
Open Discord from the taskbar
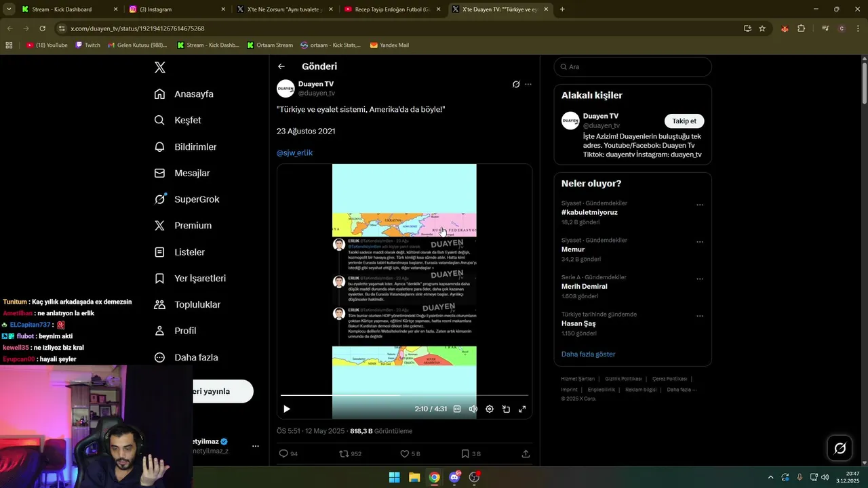(454, 477)
